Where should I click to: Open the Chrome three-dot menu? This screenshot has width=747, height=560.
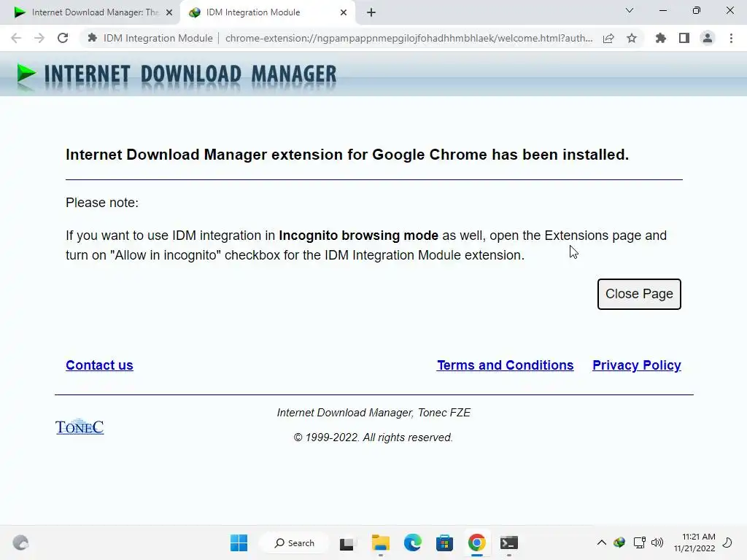(x=731, y=38)
